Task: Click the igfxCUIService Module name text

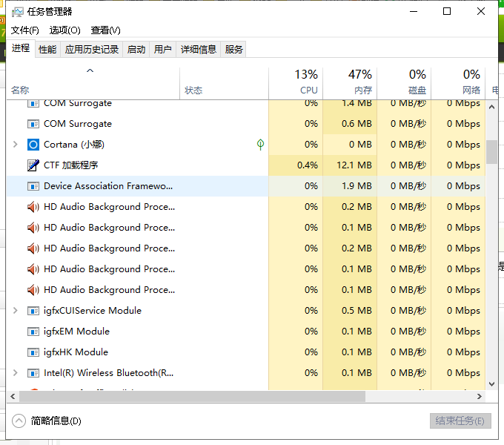Action: (x=93, y=311)
